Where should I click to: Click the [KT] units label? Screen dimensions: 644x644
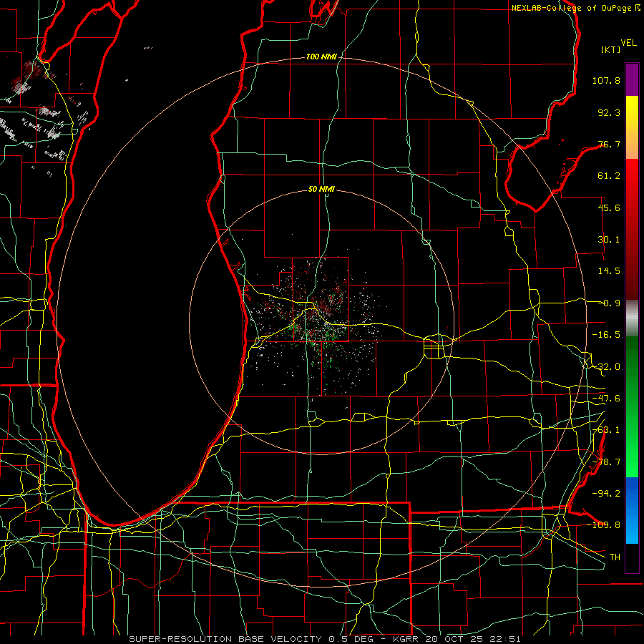pos(611,49)
